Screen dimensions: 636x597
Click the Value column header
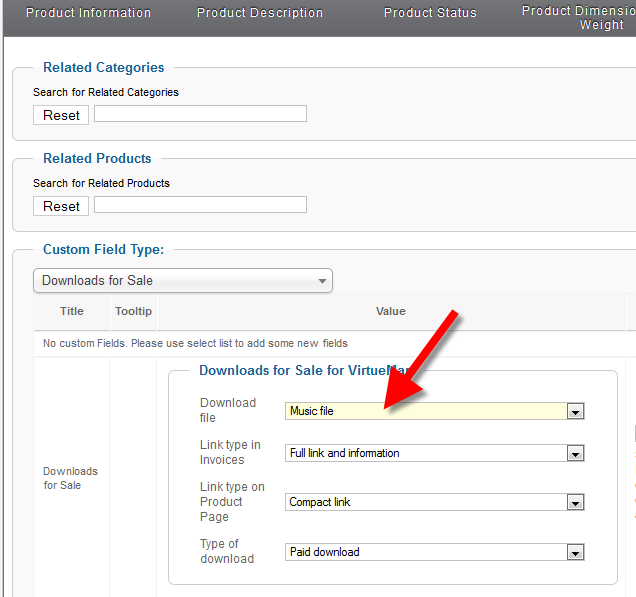point(390,311)
